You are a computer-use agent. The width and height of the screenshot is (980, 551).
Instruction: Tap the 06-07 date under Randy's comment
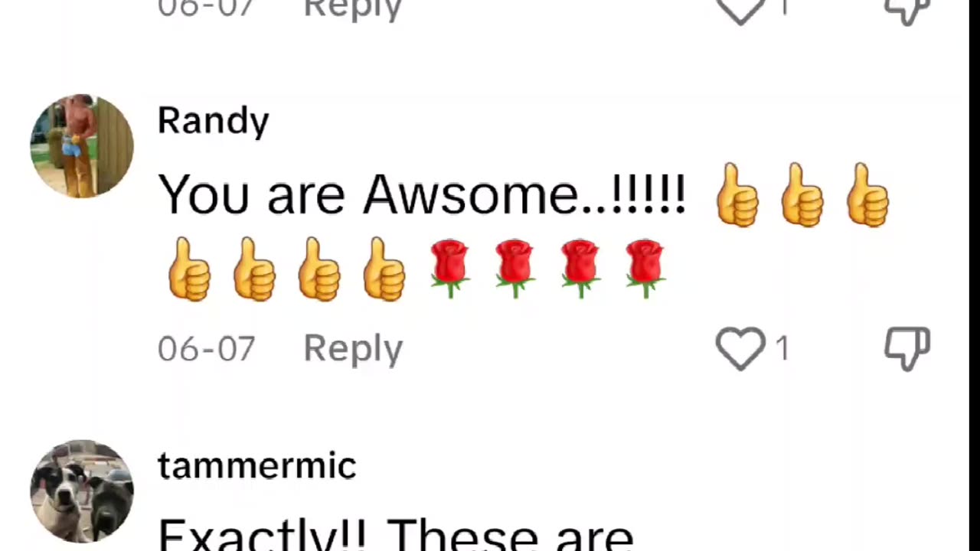206,349
